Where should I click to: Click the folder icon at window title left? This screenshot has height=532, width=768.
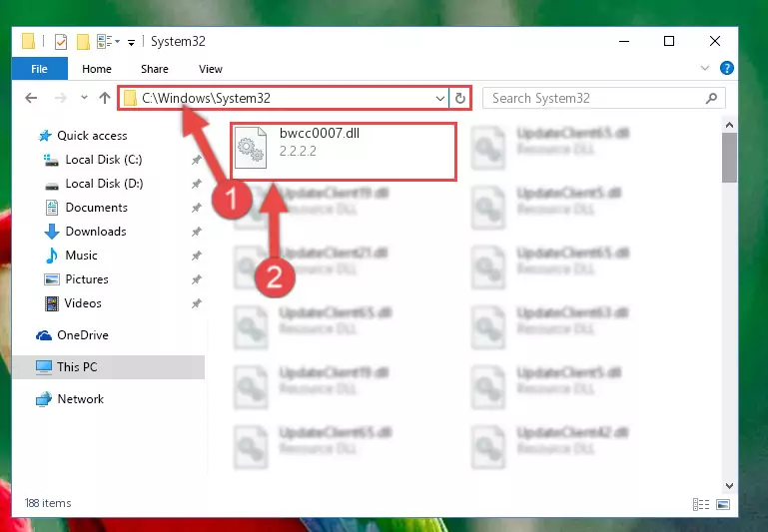tap(28, 42)
